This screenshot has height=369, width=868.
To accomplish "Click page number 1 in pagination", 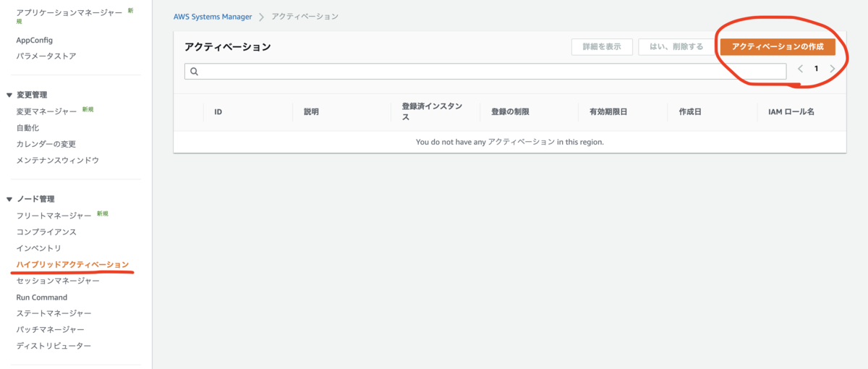I will coord(816,69).
